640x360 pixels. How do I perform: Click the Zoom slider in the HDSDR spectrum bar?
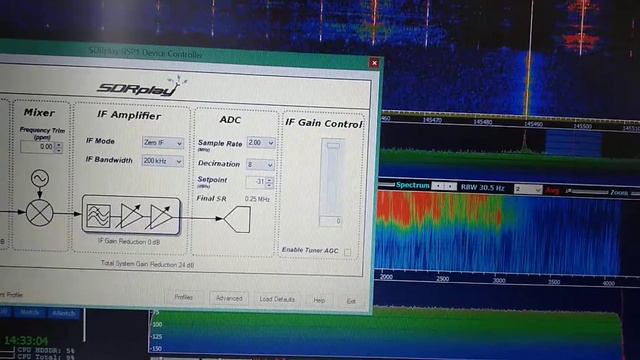tap(587, 192)
